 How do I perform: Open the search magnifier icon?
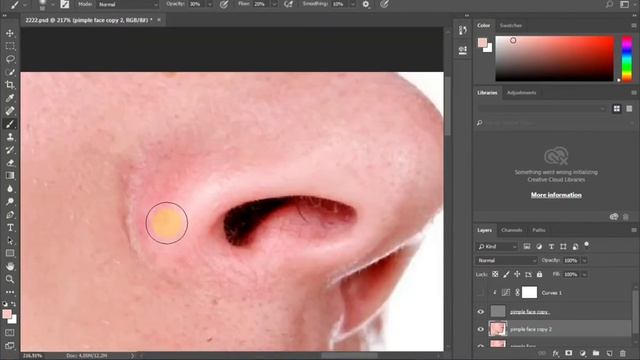pos(609,4)
